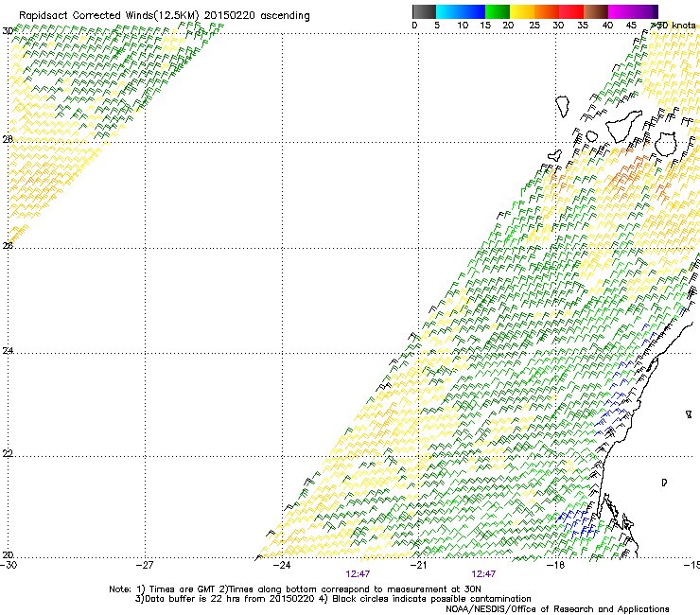Viewport: 700px width, 615px height.
Task: Click the '10' legend scale label
Action: pos(463,26)
